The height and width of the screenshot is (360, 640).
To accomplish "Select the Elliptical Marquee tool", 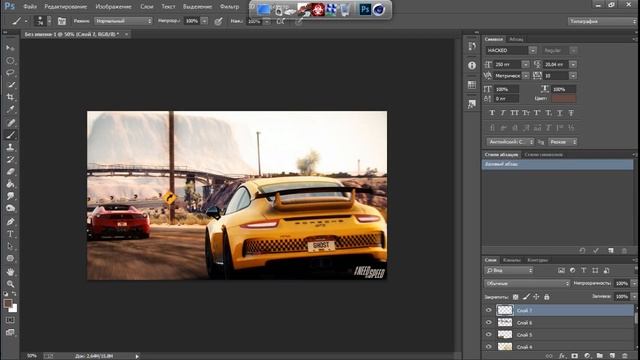I will pyautogui.click(x=10, y=60).
